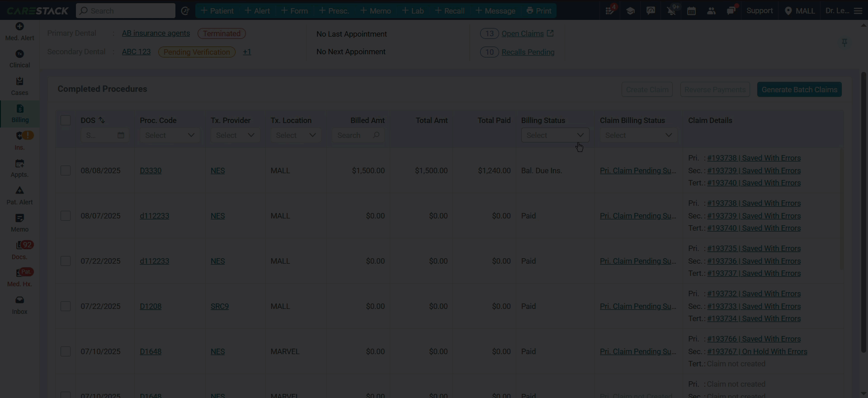Screen dimensions: 868x398
Task: Open the calendar icon in top bar
Action: (691, 11)
